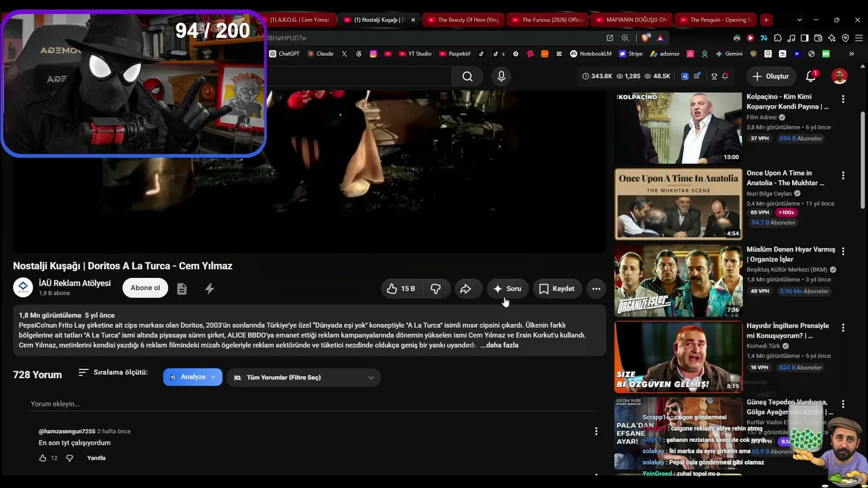Open options for Kolpaçino suggested video
This screenshot has width=868, height=488.
(x=843, y=99)
